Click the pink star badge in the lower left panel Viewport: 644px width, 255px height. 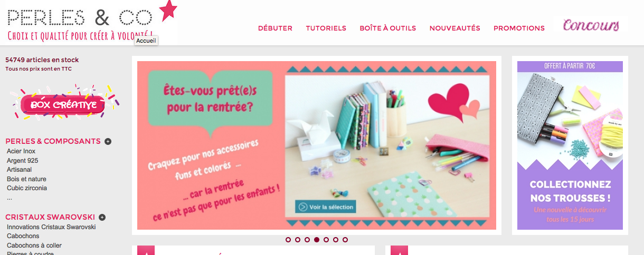146,250
